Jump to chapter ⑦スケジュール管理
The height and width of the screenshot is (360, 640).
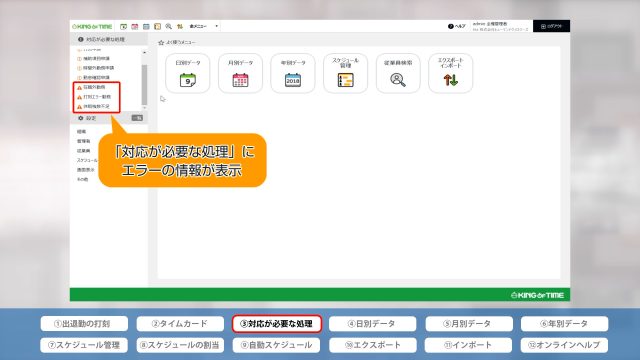click(x=84, y=345)
